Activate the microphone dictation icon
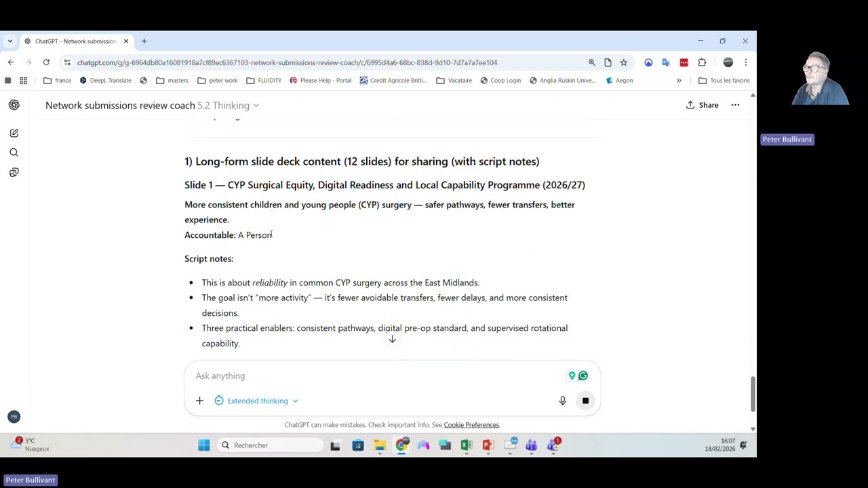 click(x=562, y=401)
